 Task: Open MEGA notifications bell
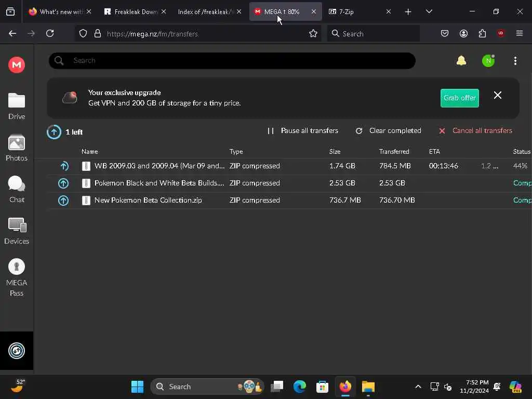461,61
